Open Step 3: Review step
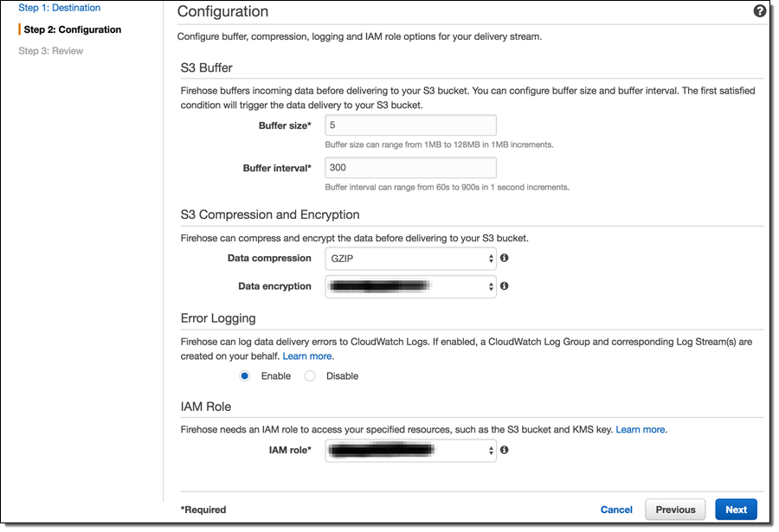Image resolution: width=779 pixels, height=532 pixels. [x=51, y=51]
